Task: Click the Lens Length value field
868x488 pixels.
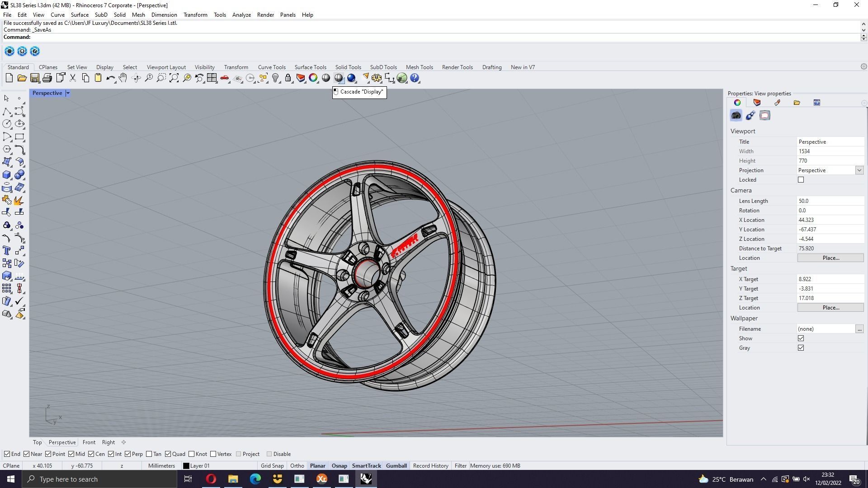Action: [830, 201]
